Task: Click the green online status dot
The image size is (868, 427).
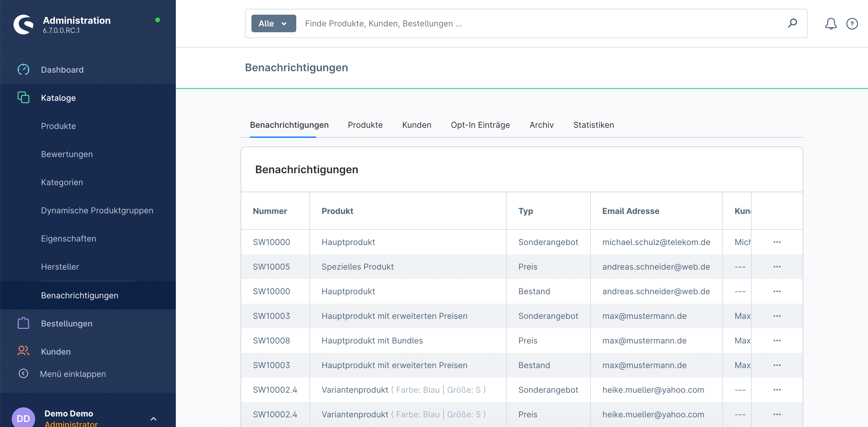Action: (157, 20)
